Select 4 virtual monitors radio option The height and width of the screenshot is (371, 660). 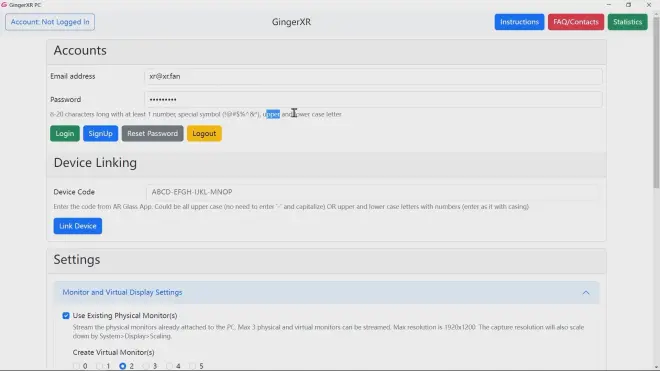(x=169, y=366)
